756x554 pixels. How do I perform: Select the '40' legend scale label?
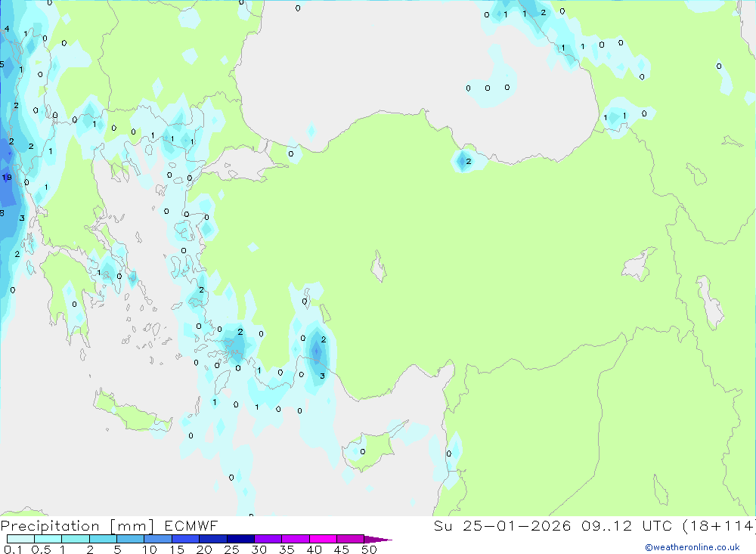pos(314,549)
